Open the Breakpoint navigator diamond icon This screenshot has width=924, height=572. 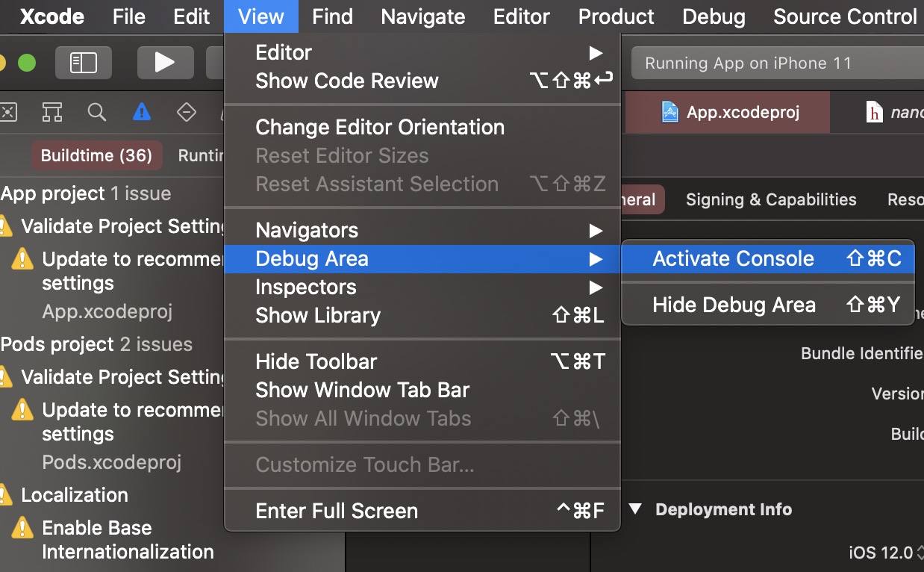[186, 112]
